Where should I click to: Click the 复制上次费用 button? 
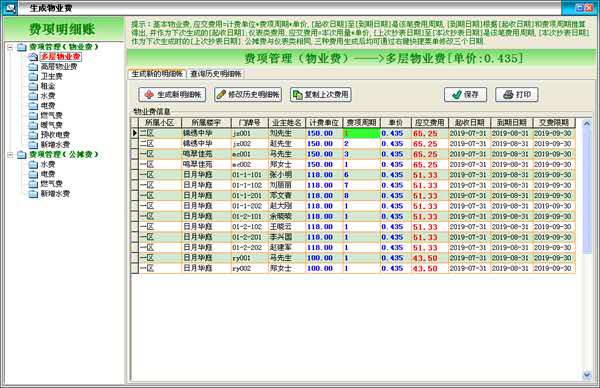(x=321, y=95)
